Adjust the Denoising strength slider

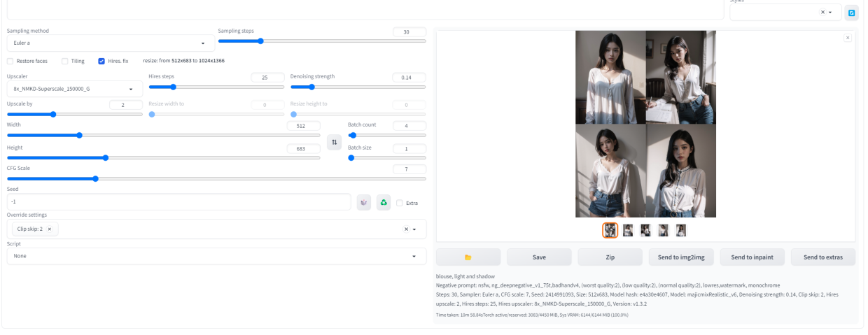tap(358, 87)
